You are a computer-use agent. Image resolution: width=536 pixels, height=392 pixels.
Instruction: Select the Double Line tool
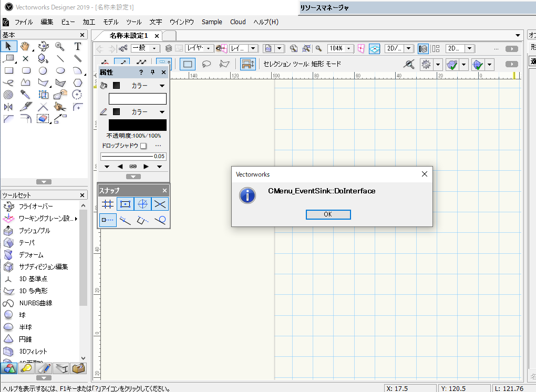(78, 58)
